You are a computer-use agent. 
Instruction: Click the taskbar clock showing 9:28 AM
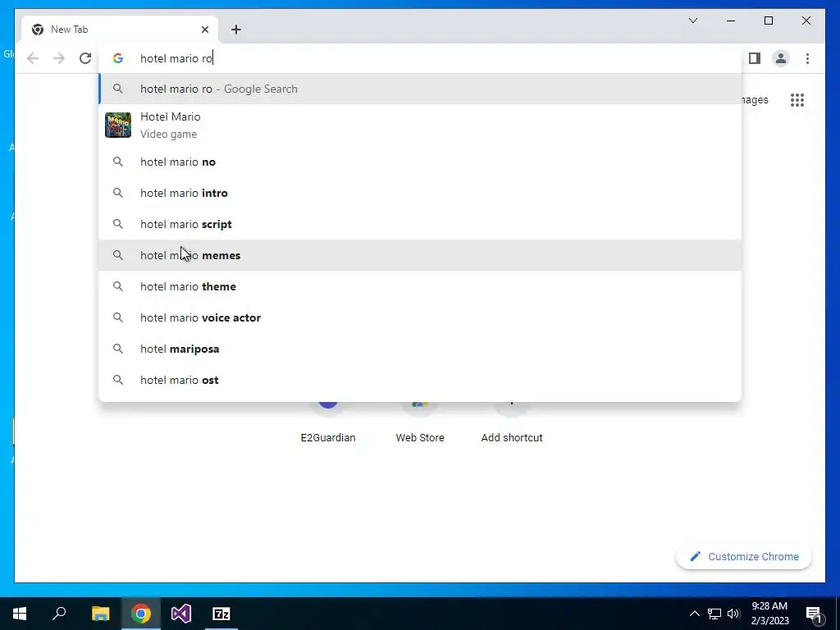[x=769, y=614]
